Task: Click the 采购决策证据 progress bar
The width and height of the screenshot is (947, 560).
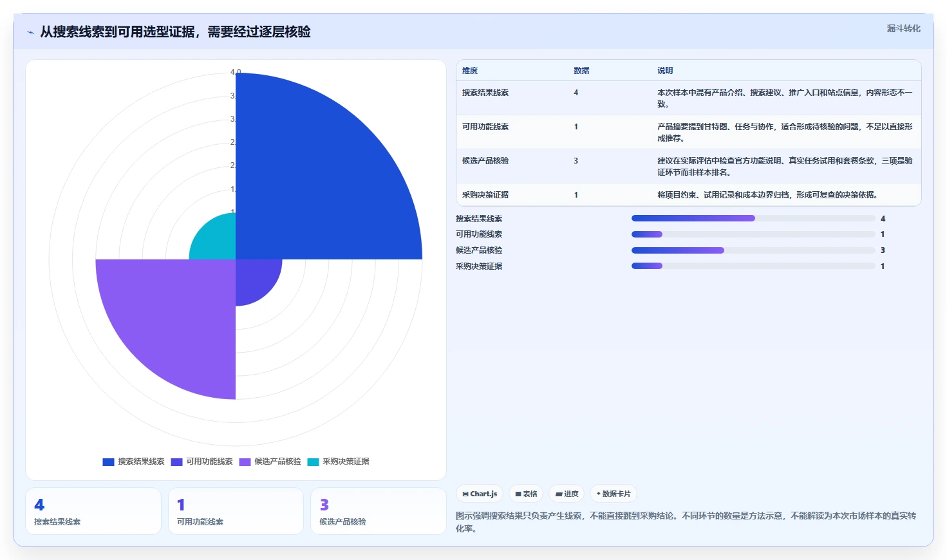Action: pos(753,266)
